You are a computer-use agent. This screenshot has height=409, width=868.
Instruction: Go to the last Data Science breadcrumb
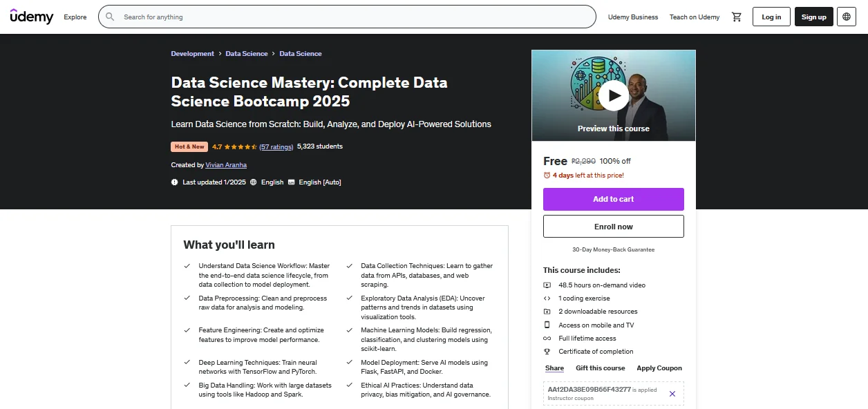click(301, 54)
